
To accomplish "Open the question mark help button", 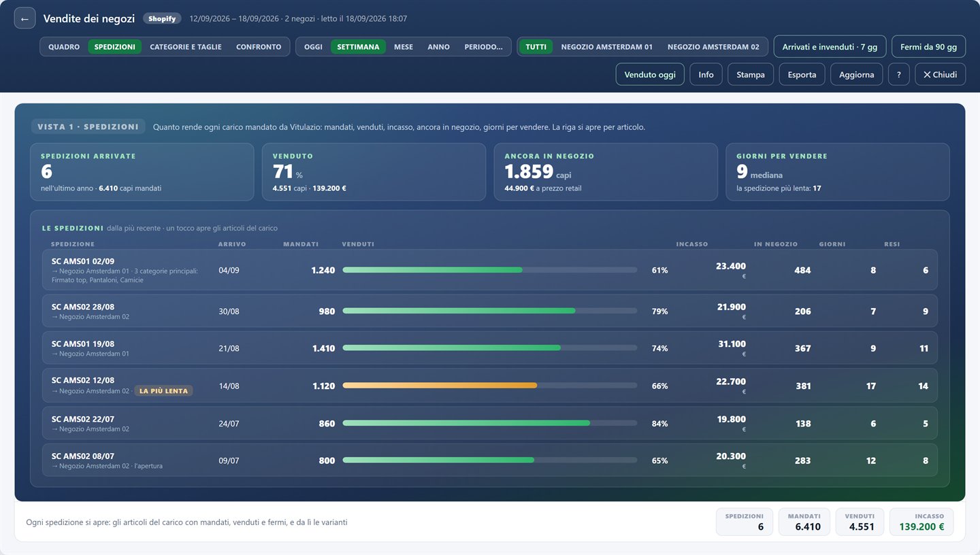I will tap(899, 75).
